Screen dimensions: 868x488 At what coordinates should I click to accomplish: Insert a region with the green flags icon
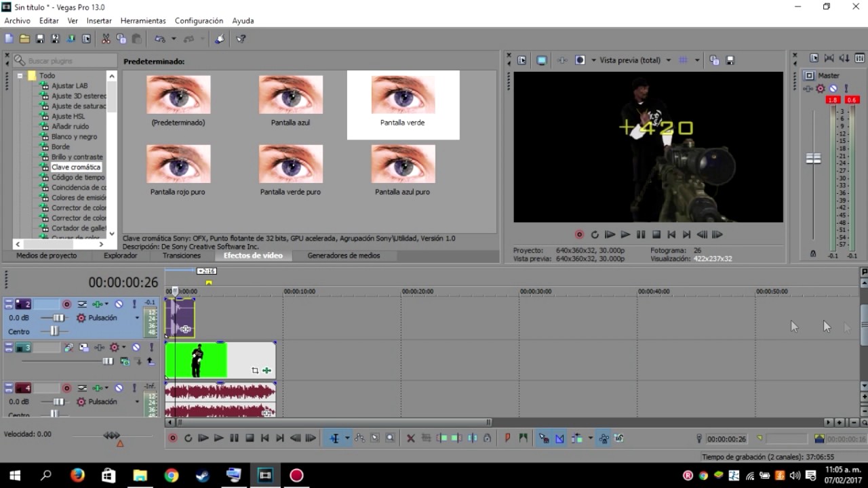point(523,439)
